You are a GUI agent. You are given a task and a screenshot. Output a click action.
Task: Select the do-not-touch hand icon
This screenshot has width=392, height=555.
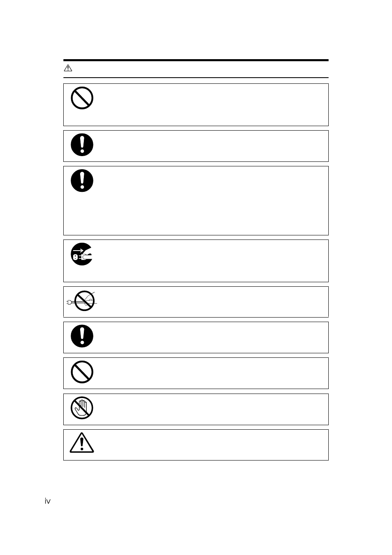click(82, 408)
